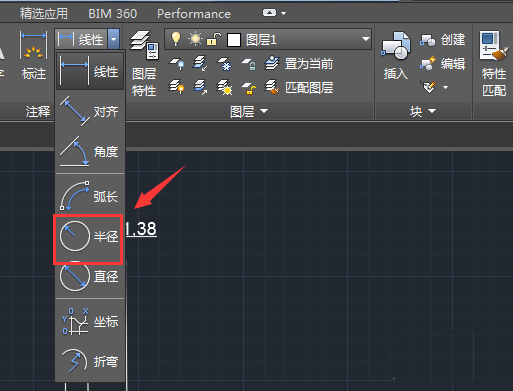Image resolution: width=513 pixels, height=391 pixels.
Task: Click the 注释 panel title
Action: tap(38, 111)
